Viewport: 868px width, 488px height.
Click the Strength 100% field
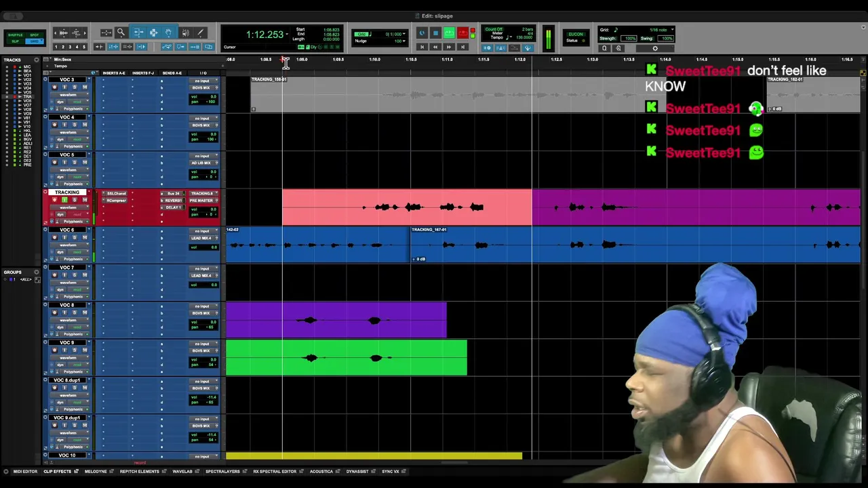click(629, 39)
